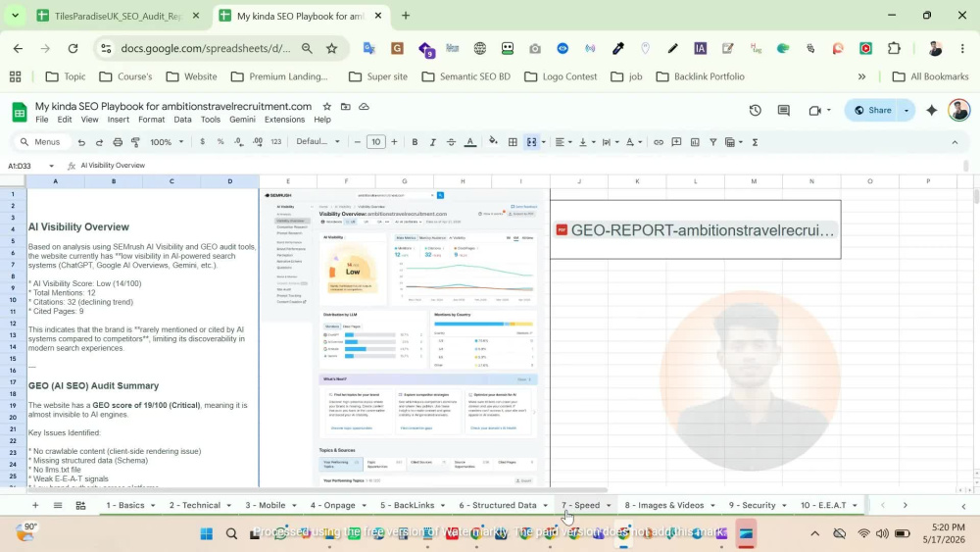Open the Format menu
The image size is (980, 552).
(151, 120)
